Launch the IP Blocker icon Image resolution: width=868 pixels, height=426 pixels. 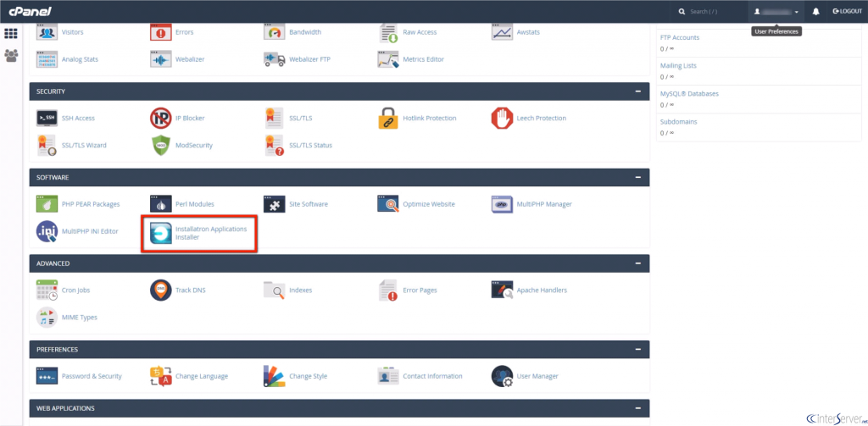tap(160, 118)
